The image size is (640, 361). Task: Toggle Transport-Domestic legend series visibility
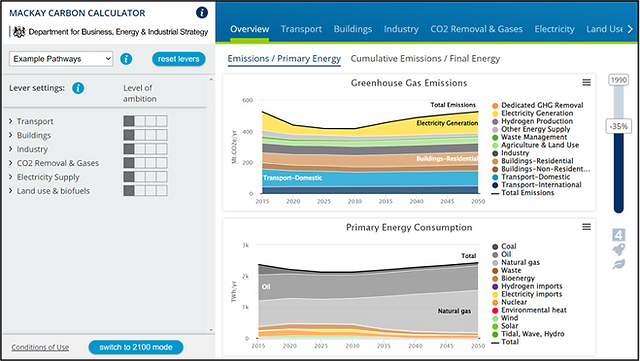pos(531,177)
